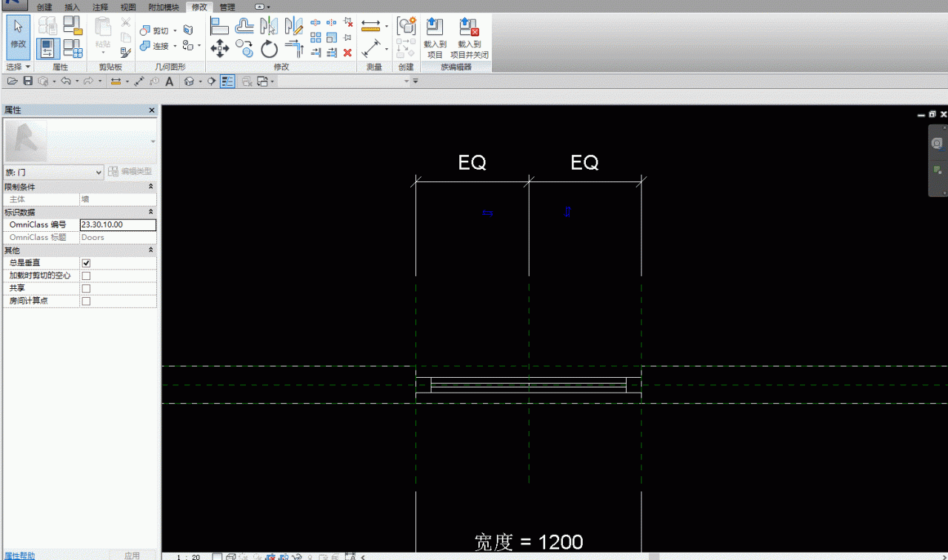The height and width of the screenshot is (560, 948).
Task: Toggle 总是垂直 checkbox
Action: coord(86,263)
